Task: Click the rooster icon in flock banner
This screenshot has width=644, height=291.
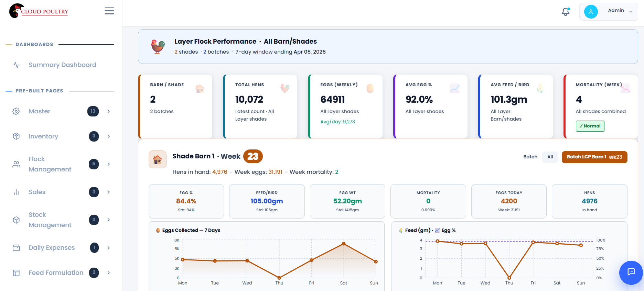Action: pyautogui.click(x=158, y=46)
